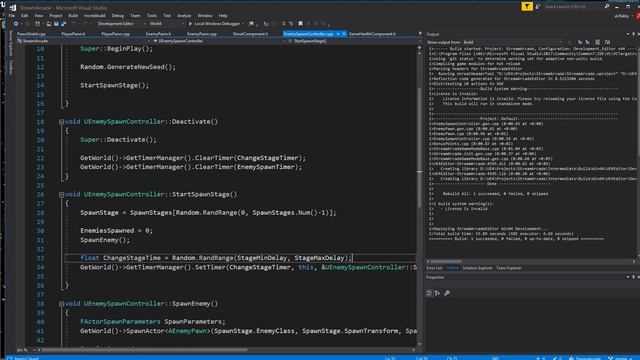640x360 pixels.
Task: Open the Test menu
Action: 167,16
